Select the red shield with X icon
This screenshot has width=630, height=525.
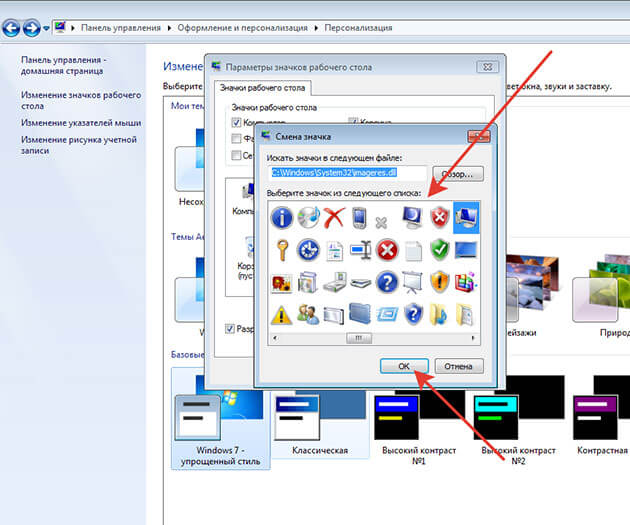(x=440, y=218)
